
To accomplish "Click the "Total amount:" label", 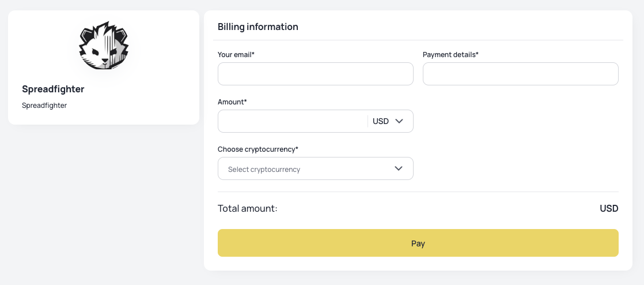I will [x=247, y=208].
